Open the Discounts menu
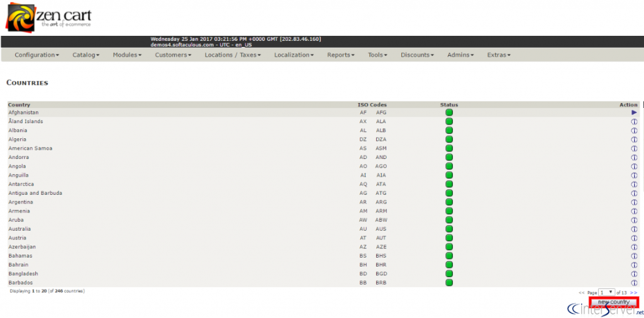 coord(418,55)
